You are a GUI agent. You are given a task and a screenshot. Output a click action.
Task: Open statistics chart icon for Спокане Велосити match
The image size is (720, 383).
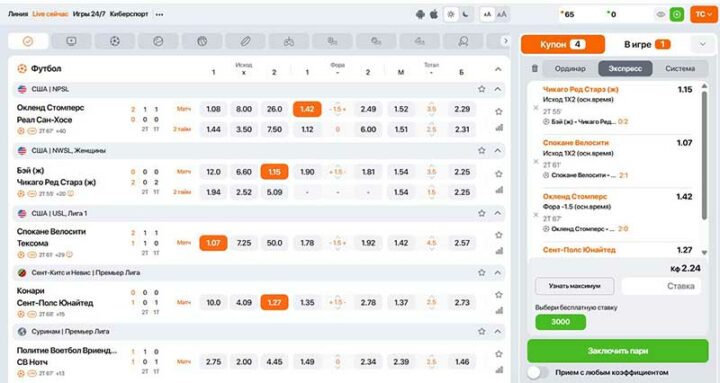[x=499, y=251]
